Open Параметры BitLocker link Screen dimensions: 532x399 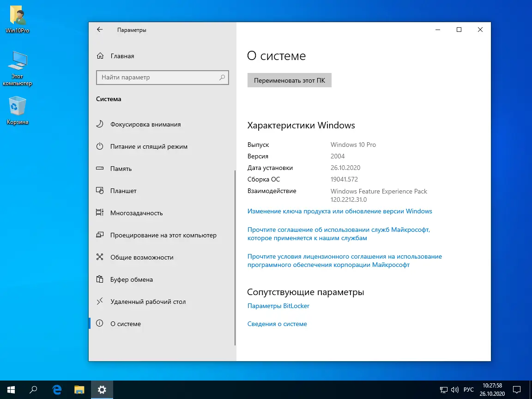(x=278, y=306)
